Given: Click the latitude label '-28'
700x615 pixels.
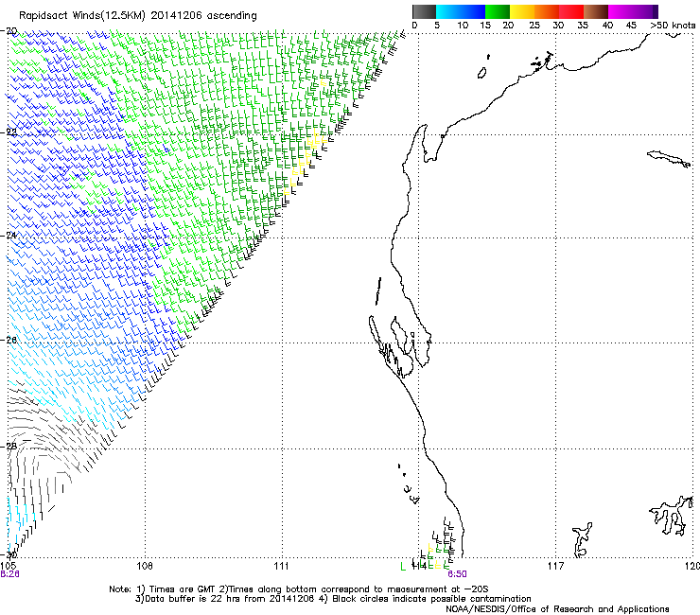Looking at the screenshot, I should [x=9, y=446].
